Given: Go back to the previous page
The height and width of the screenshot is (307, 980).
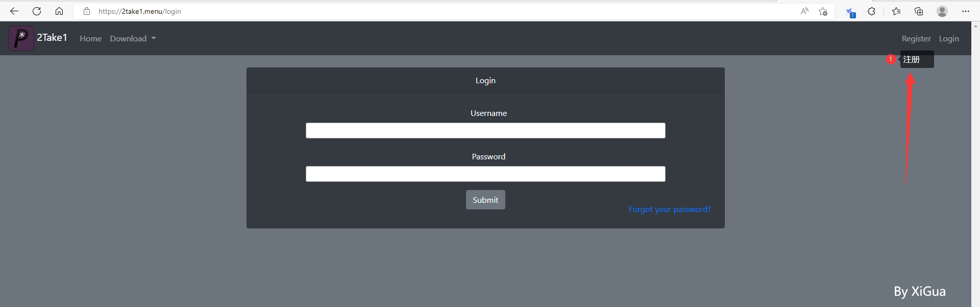Looking at the screenshot, I should pyautogui.click(x=14, y=11).
